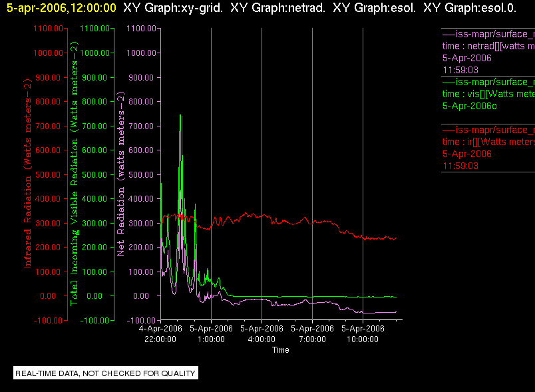Click the red legend time 11:59:03
Screen dimensions: 535x392
tap(460, 166)
